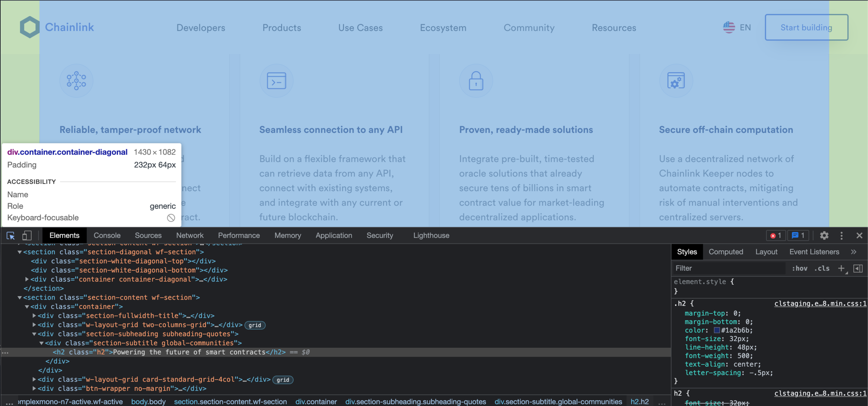Select the inspect element picker icon
The image size is (868, 406).
click(x=11, y=235)
